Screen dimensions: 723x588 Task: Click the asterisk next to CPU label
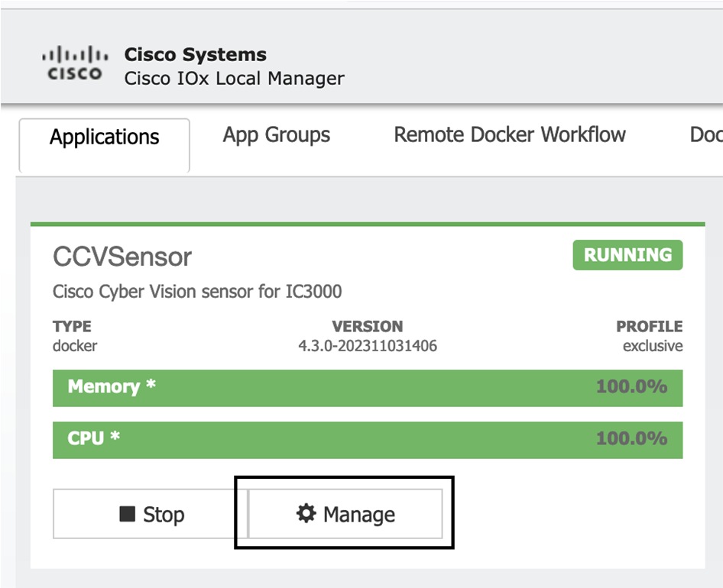click(115, 438)
